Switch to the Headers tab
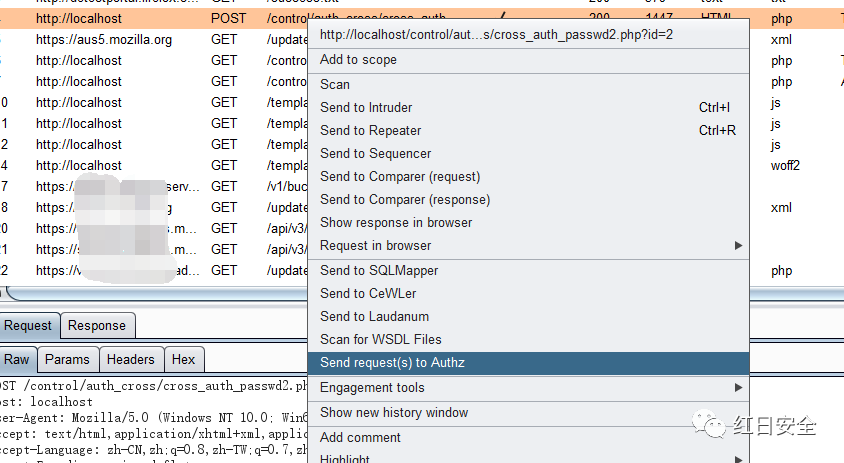The height and width of the screenshot is (463, 844). click(x=131, y=359)
